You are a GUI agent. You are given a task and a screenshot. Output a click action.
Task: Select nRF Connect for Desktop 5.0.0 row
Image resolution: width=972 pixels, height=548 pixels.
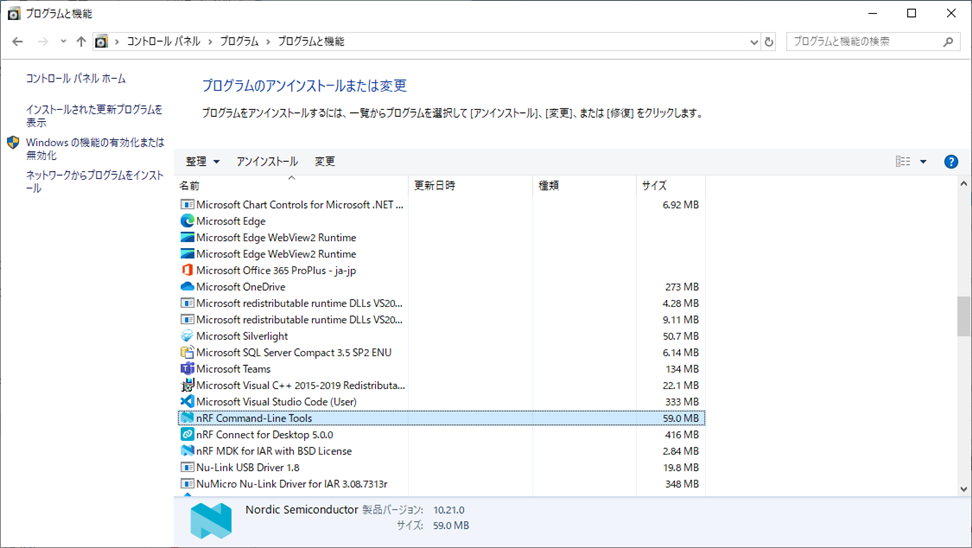click(x=441, y=435)
